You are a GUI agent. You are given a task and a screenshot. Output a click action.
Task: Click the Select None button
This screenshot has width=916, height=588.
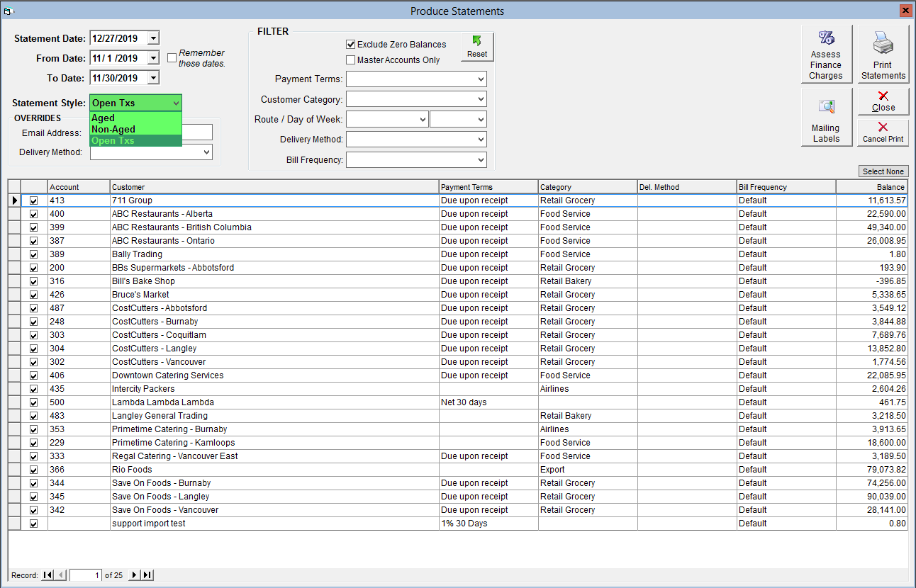tap(883, 171)
